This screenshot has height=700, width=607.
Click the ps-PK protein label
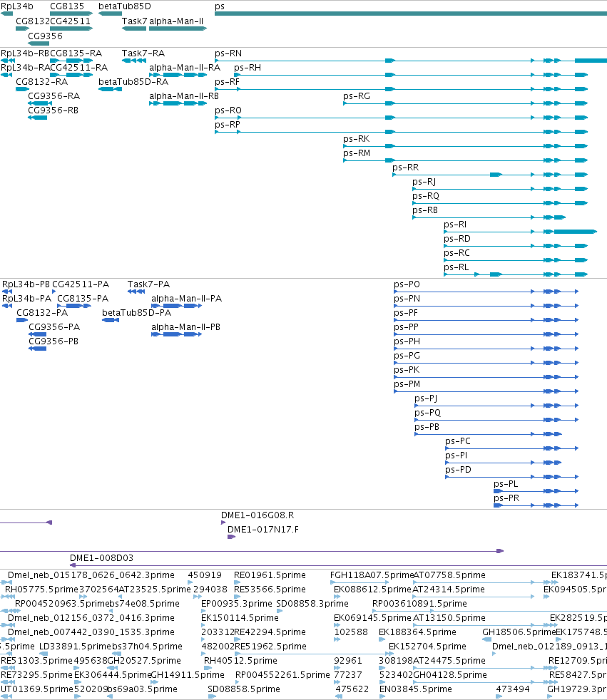(407, 370)
